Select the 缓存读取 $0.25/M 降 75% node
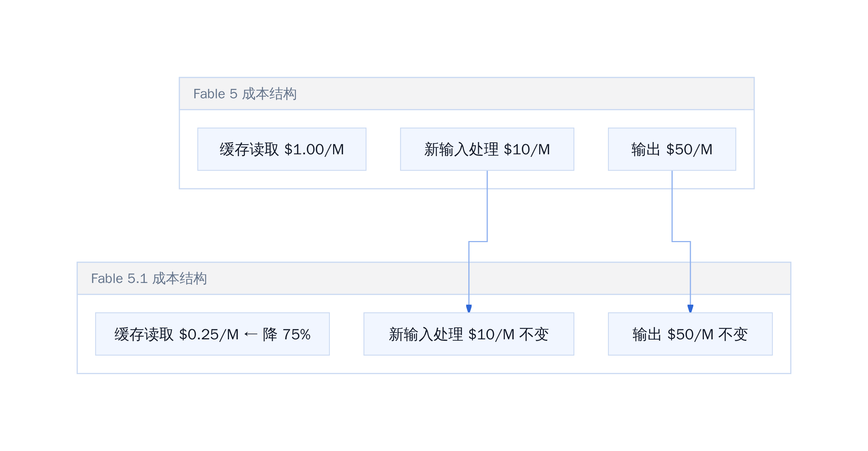The image size is (868, 451). [212, 334]
